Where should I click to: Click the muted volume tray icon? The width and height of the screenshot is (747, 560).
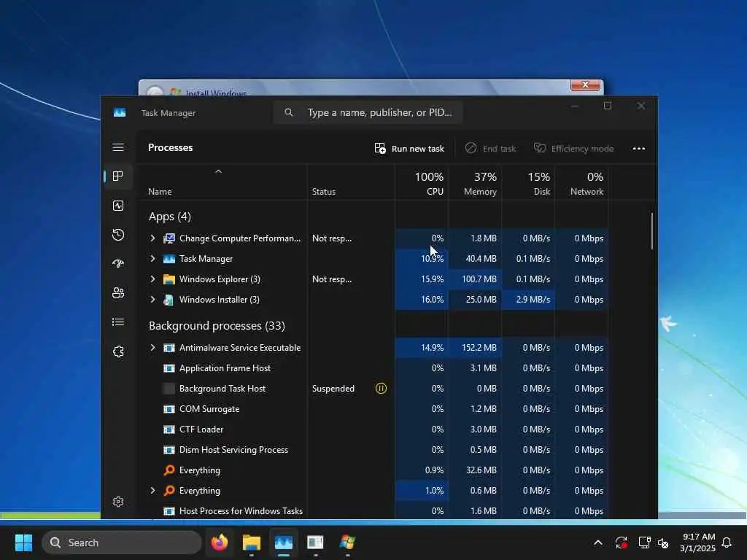pyautogui.click(x=662, y=542)
